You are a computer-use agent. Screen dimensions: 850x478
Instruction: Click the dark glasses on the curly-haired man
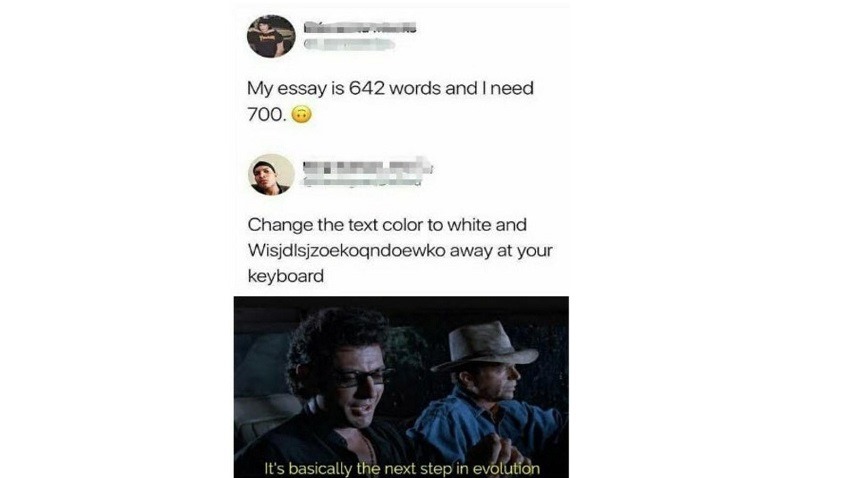pos(363,376)
